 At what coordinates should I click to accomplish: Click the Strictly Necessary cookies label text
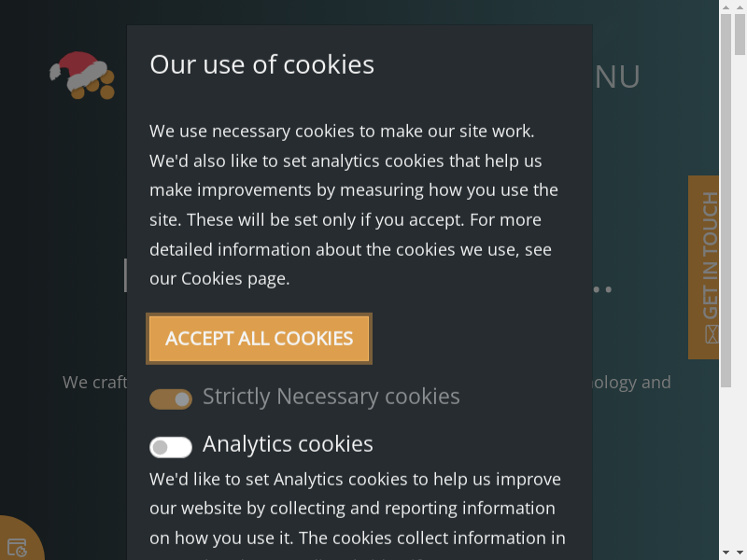pos(331,397)
